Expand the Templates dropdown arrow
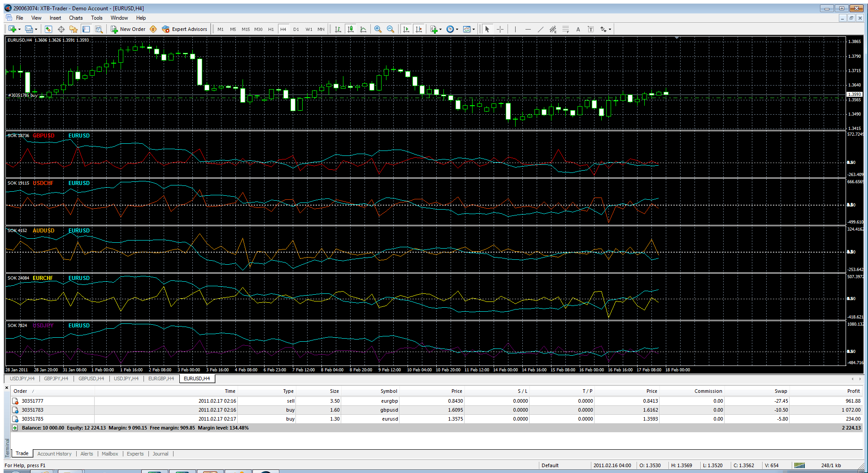The height and width of the screenshot is (473, 868). pos(473,30)
